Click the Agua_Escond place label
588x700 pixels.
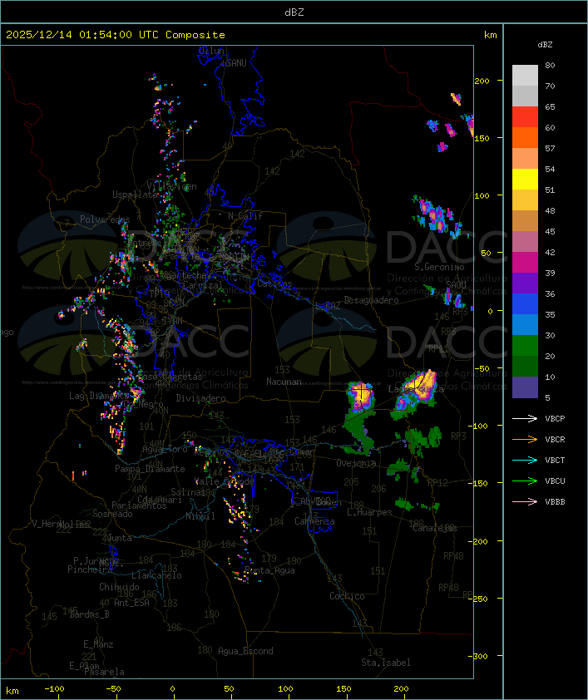245,651
